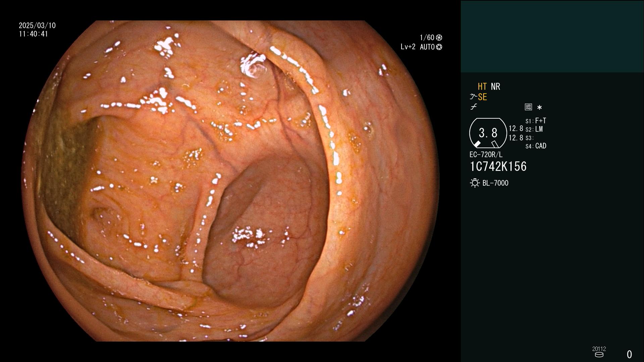Viewport: 644px width, 362px height.
Task: Click the structure emphasis icon beside SE
Action: pos(473,97)
